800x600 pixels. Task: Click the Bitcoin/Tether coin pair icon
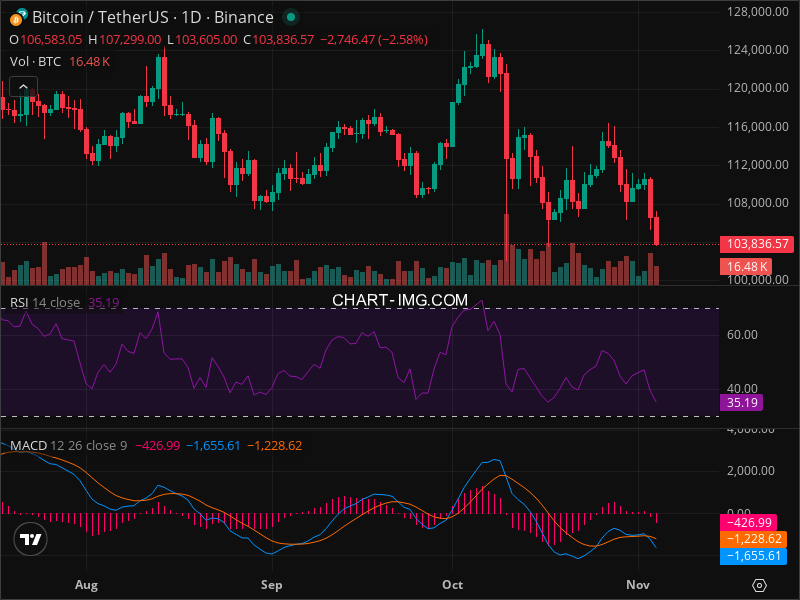pyautogui.click(x=17, y=18)
